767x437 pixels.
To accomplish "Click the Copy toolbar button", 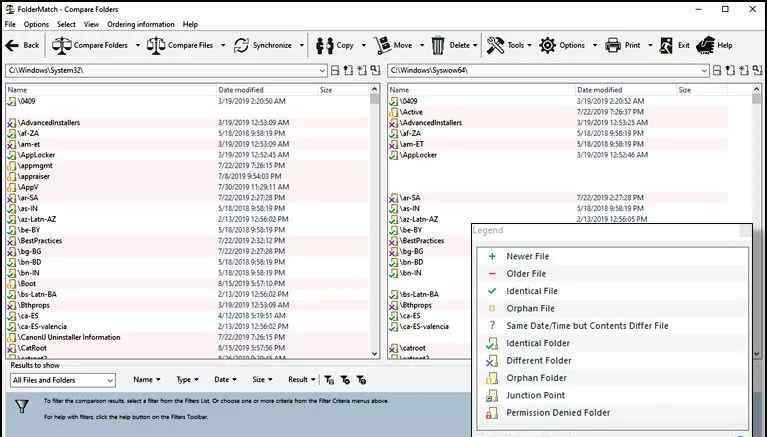I will [x=335, y=45].
